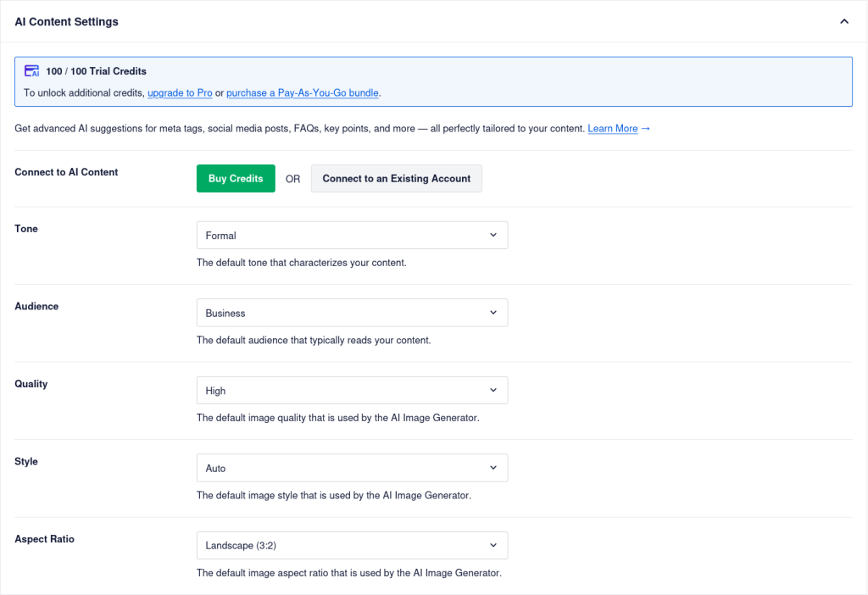The width and height of the screenshot is (868, 595).
Task: Select the 100 / 100 Trial Credits text
Action: pyautogui.click(x=96, y=71)
